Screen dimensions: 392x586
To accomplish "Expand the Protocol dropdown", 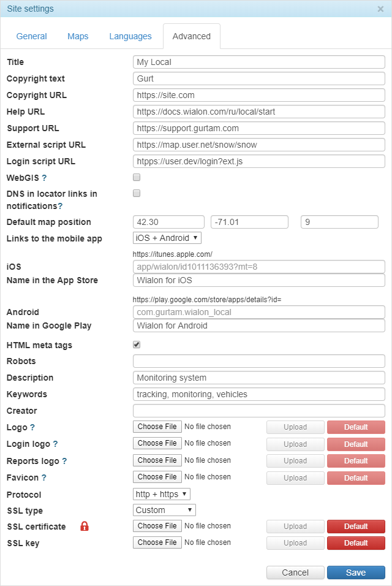I will point(162,493).
